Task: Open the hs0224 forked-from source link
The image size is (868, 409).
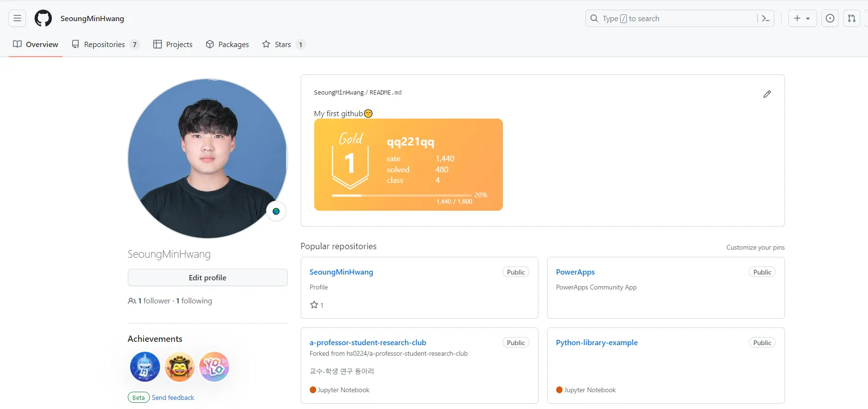Action: click(x=407, y=353)
